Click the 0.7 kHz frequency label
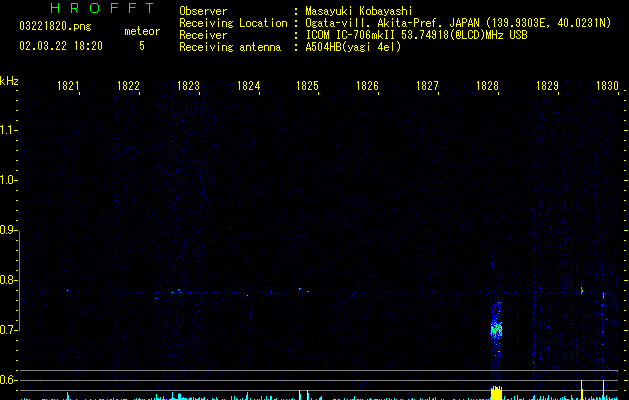629x400 pixels. pyautogui.click(x=8, y=330)
